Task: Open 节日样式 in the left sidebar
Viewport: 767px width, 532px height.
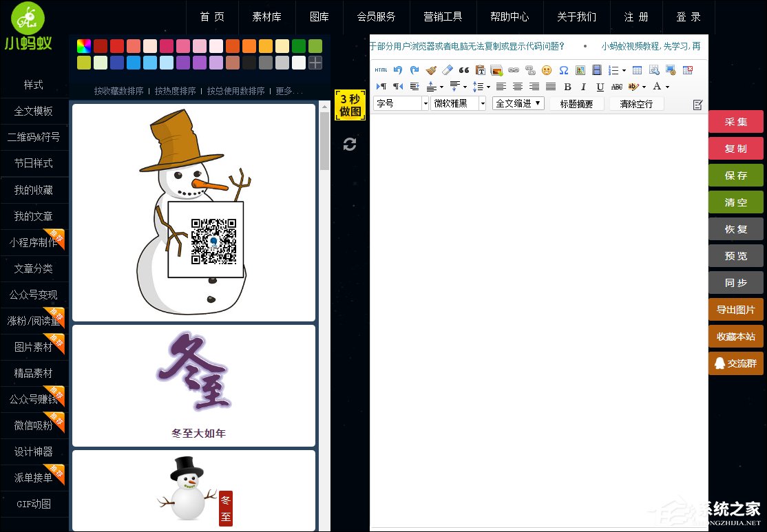Action: pyautogui.click(x=33, y=163)
